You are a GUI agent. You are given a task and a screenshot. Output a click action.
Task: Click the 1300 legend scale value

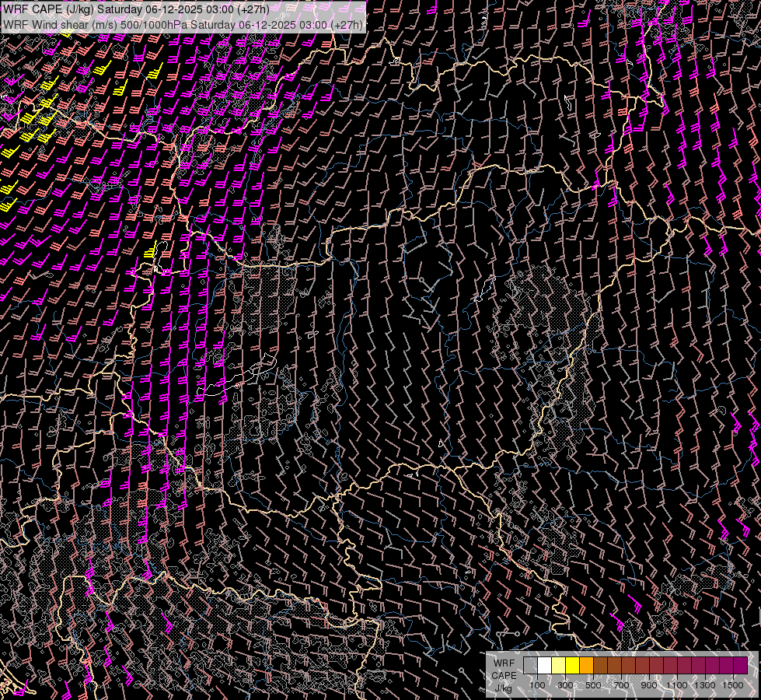click(705, 685)
